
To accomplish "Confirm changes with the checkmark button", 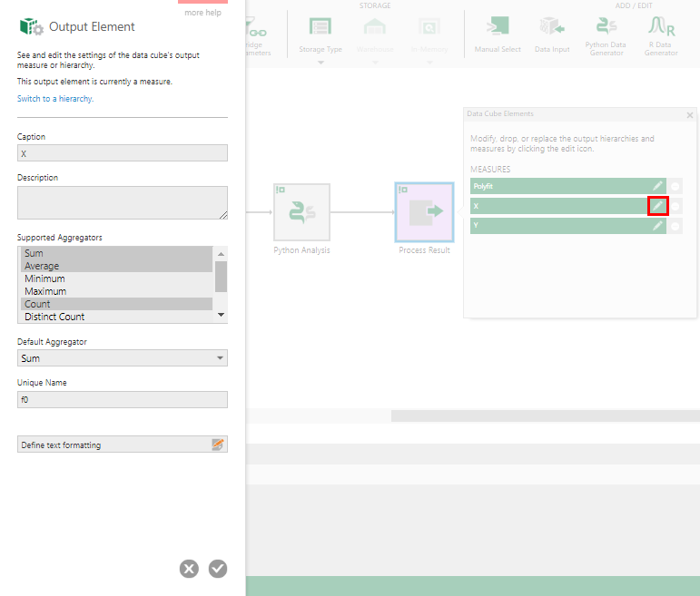I will click(x=218, y=569).
